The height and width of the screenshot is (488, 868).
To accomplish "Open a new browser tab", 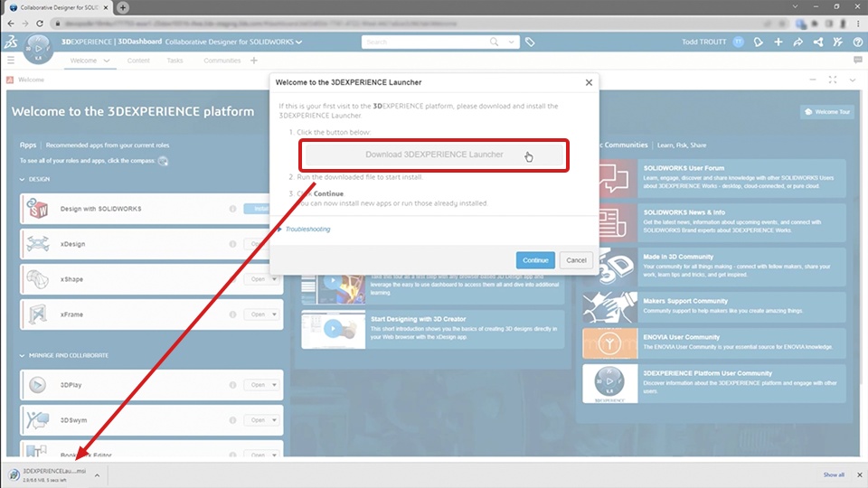I will pos(123,8).
